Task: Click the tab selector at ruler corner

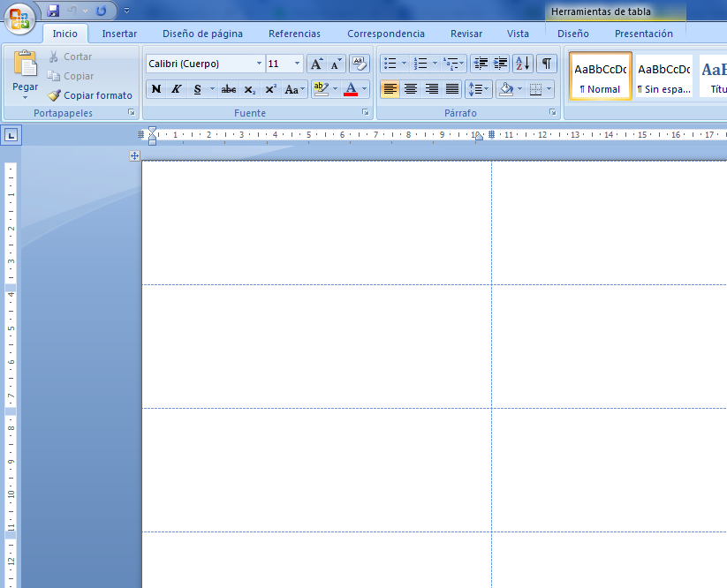Action: coord(11,135)
